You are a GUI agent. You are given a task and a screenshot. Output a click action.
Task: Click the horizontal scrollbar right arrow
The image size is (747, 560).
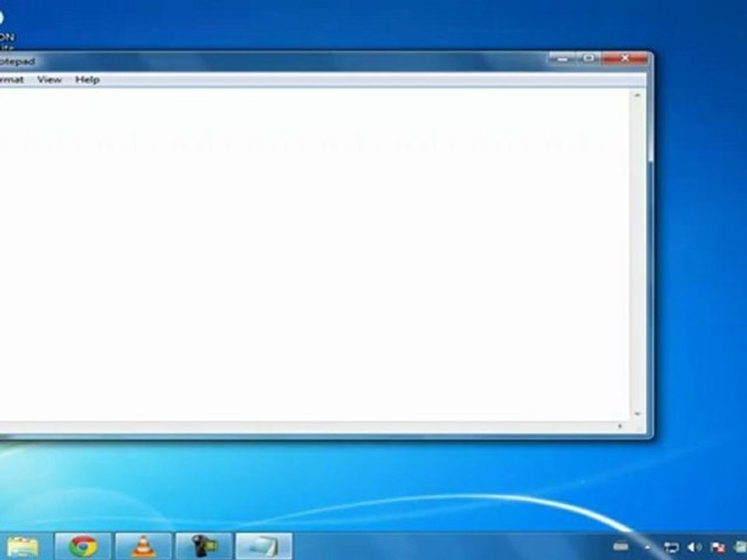point(620,426)
